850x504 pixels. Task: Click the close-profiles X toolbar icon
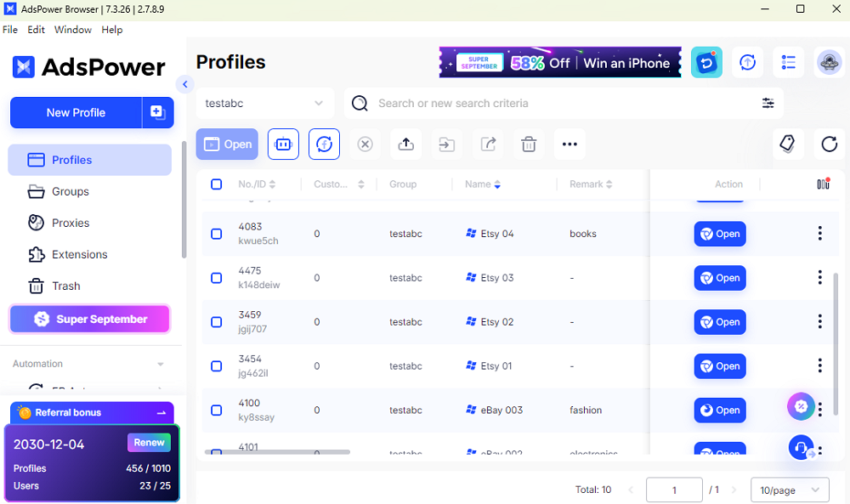[365, 144]
